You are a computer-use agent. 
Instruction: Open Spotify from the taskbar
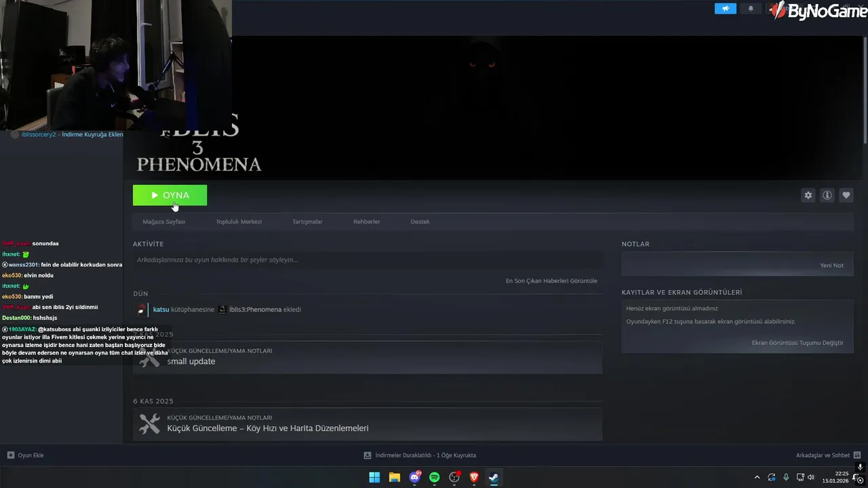434,477
